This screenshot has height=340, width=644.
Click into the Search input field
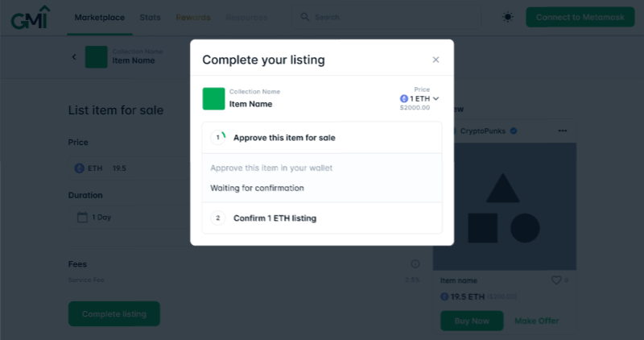click(386, 17)
